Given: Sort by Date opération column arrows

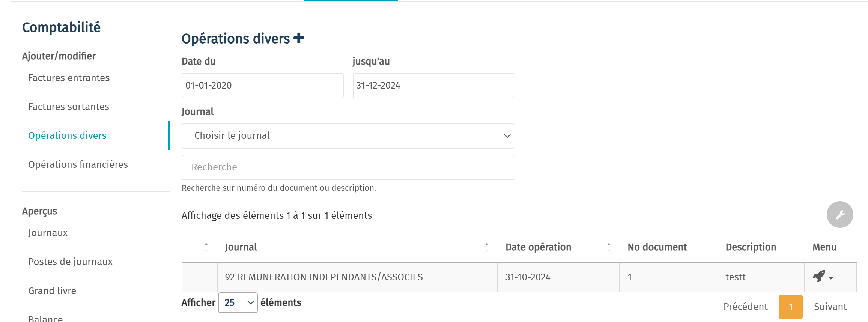Looking at the screenshot, I should coord(609,247).
